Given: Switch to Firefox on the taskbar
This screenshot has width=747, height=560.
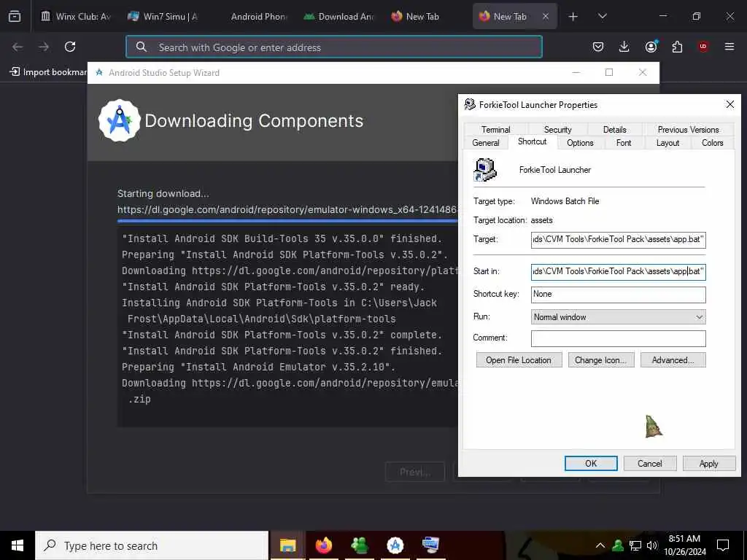Looking at the screenshot, I should pyautogui.click(x=323, y=545).
